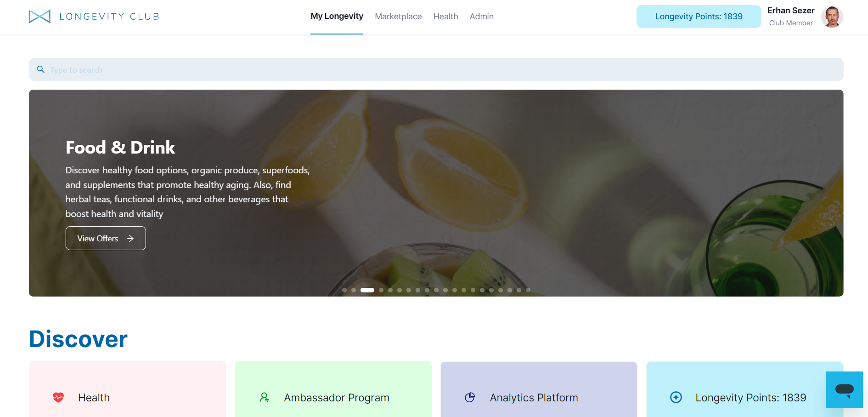Switch to the Admin tab
This screenshot has width=868, height=417.
481,17
